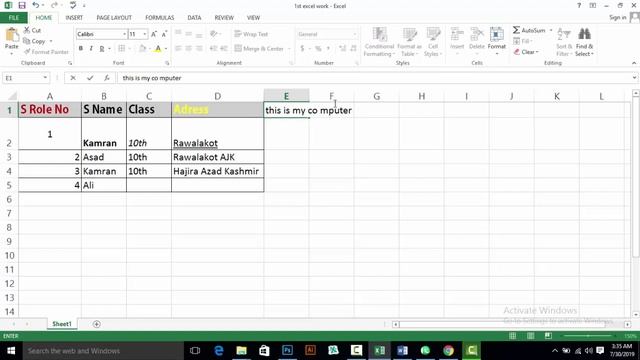This screenshot has height=360, width=640.
Task: Toggle Italic formatting
Action: pyautogui.click(x=91, y=49)
